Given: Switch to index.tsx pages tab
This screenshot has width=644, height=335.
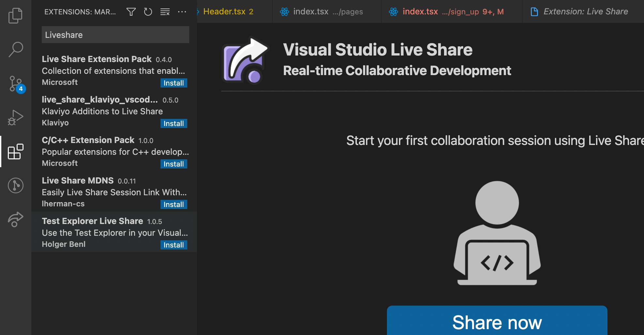Looking at the screenshot, I should pyautogui.click(x=327, y=12).
